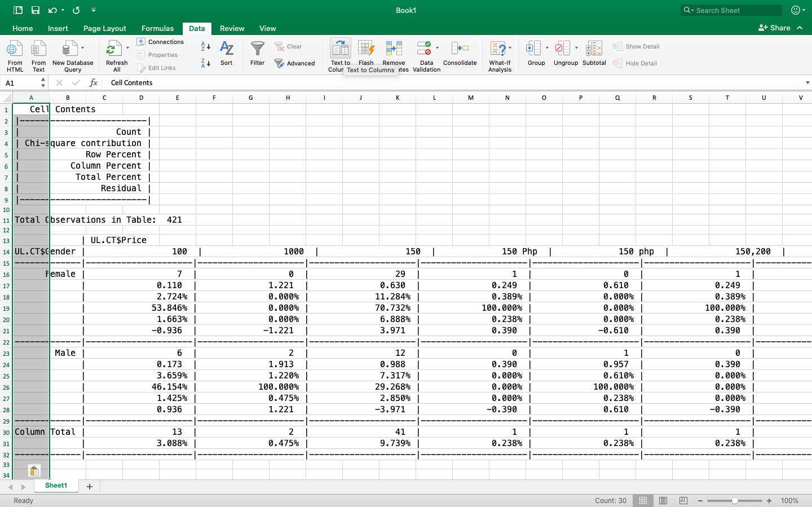Refresh All data connections

116,54
